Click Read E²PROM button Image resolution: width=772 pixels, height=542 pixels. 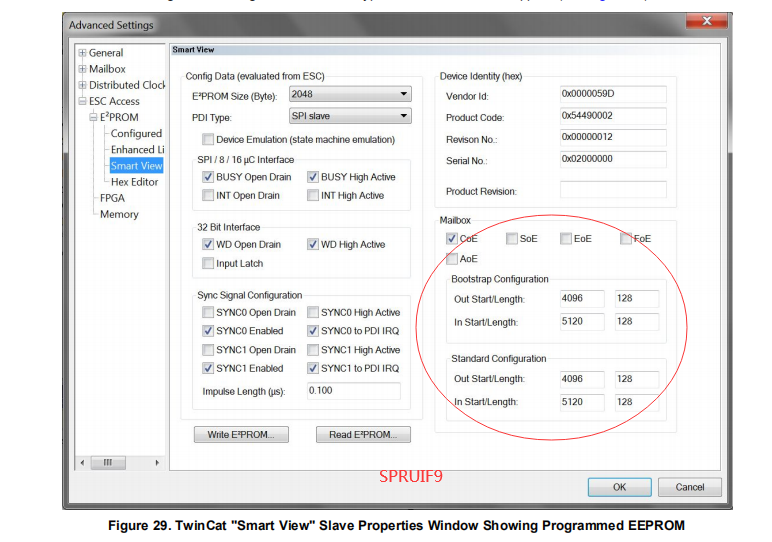pyautogui.click(x=363, y=435)
